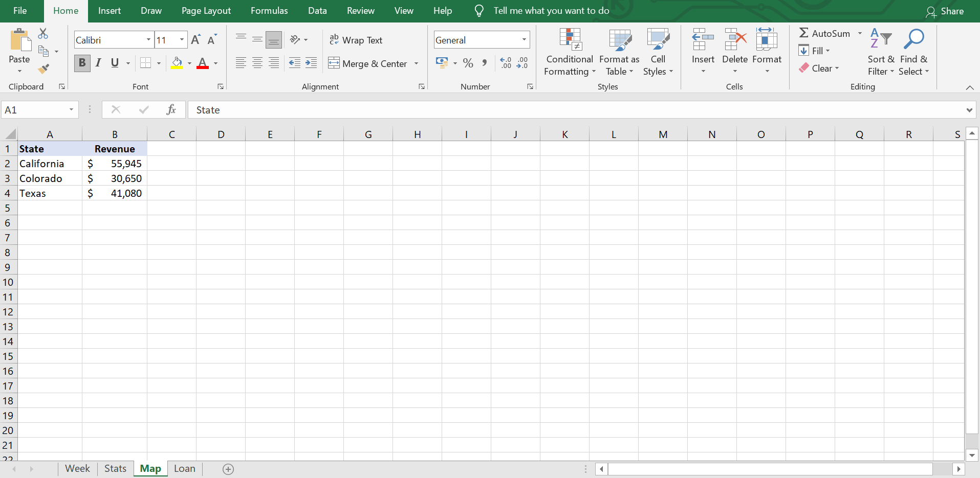Switch to the Formulas ribbon tab

tap(269, 10)
